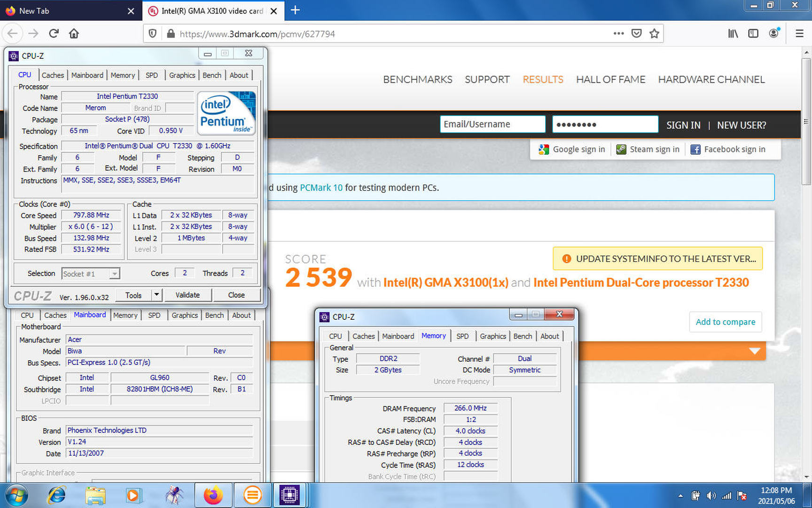
Task: Switch to Caches tab in top CPU-Z
Action: [53, 75]
